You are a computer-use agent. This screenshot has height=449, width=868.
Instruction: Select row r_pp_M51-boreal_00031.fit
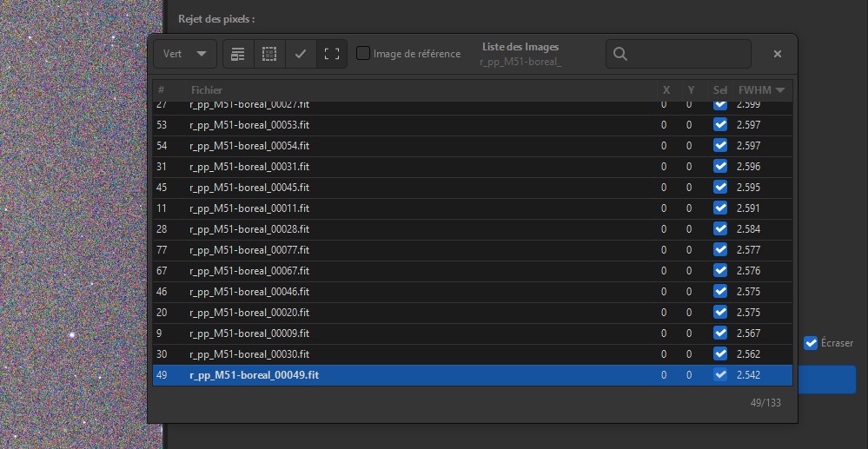(249, 167)
